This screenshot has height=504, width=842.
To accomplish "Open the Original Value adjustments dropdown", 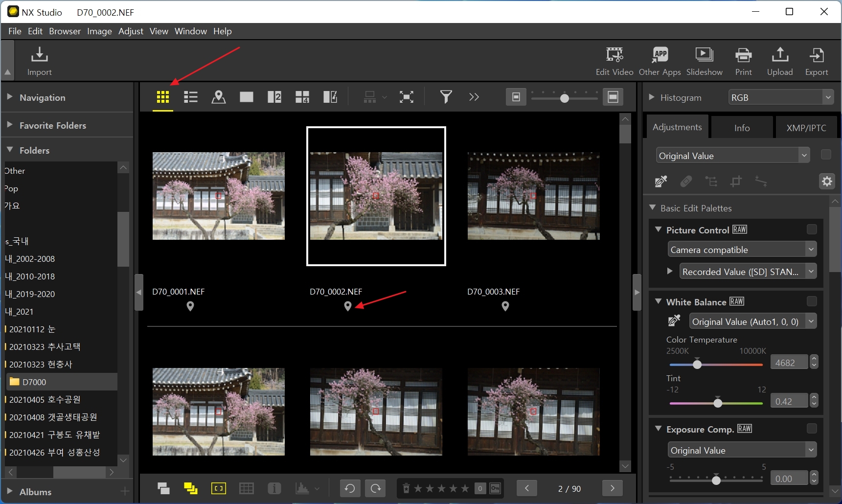I will (733, 156).
